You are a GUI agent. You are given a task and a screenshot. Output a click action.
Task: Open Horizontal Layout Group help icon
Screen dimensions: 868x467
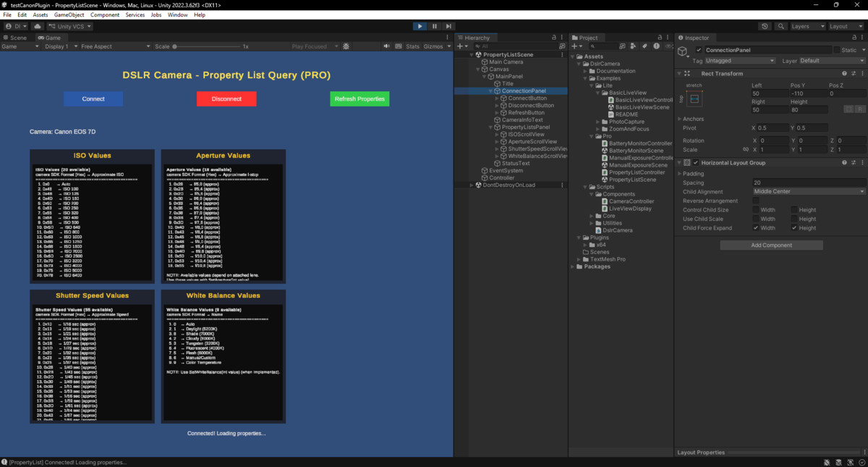(844, 162)
